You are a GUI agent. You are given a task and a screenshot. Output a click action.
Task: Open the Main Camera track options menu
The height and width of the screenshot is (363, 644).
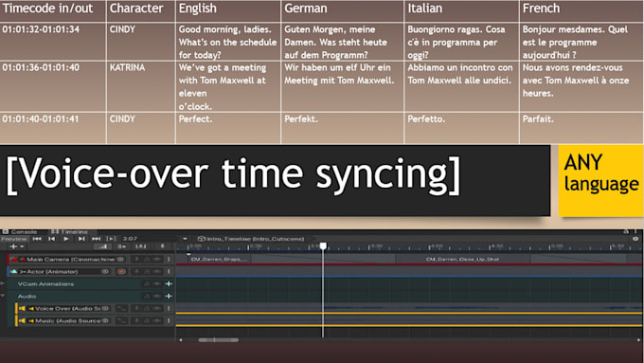169,260
